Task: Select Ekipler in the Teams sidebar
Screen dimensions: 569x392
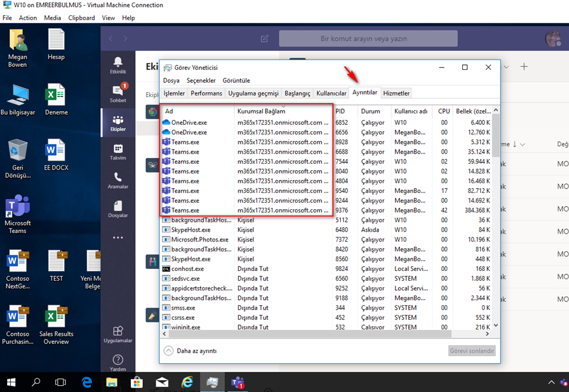Action: tap(118, 123)
